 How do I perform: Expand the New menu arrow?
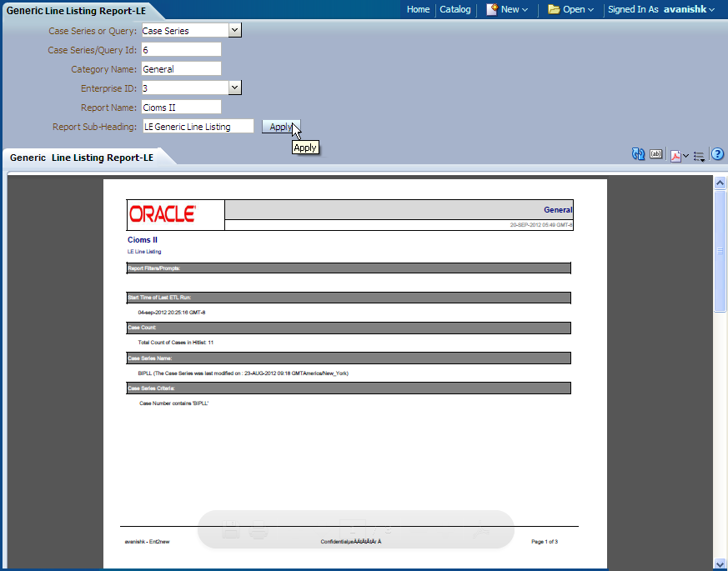(x=525, y=10)
